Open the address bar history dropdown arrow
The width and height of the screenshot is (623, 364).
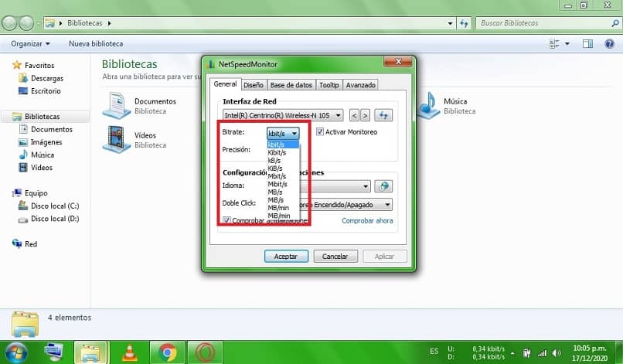click(450, 23)
